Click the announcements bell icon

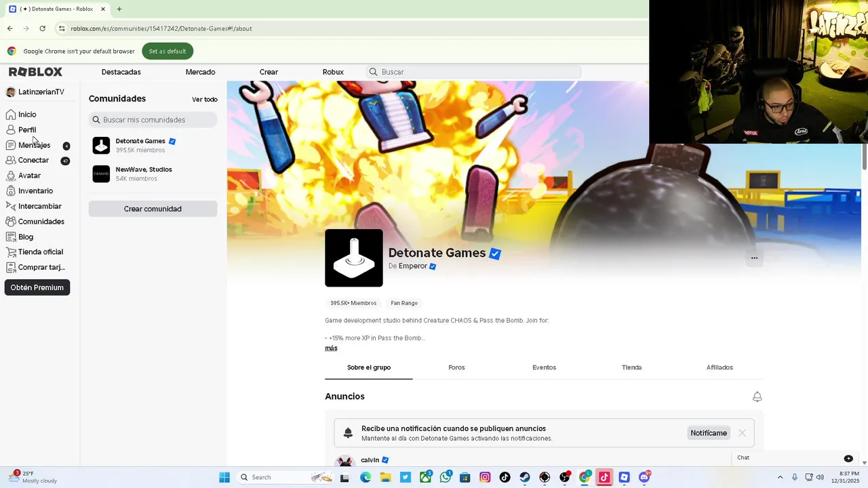757,396
